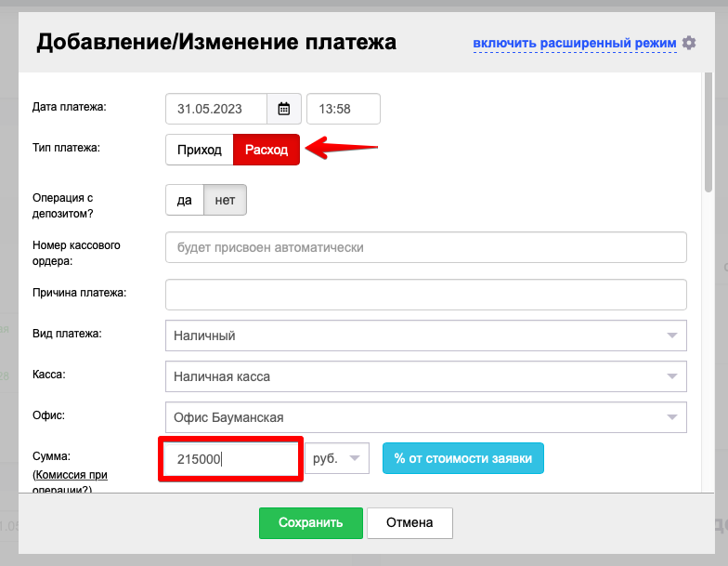Click the Тип платежа label
728x566 pixels.
[66, 148]
